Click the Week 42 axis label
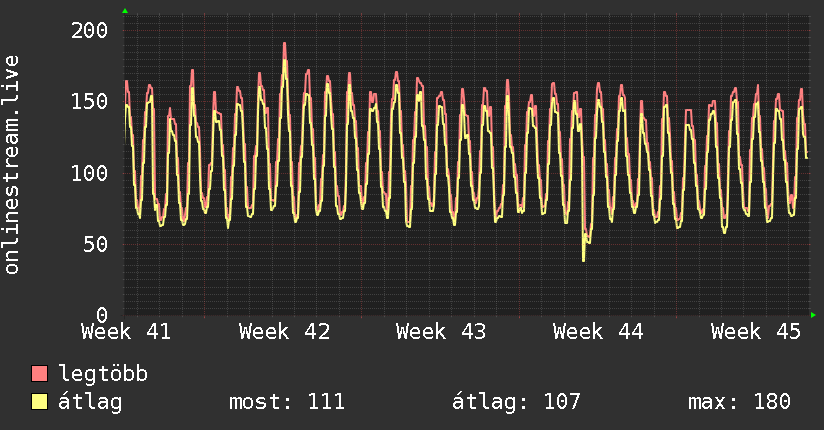Image resolution: width=824 pixels, height=430 pixels. pyautogui.click(x=284, y=332)
